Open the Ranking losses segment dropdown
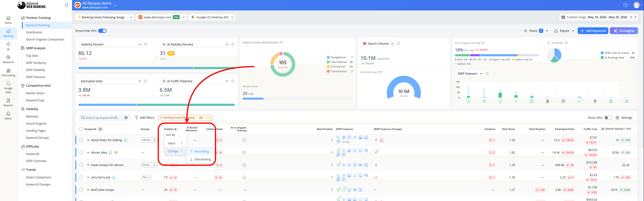 [105, 17]
